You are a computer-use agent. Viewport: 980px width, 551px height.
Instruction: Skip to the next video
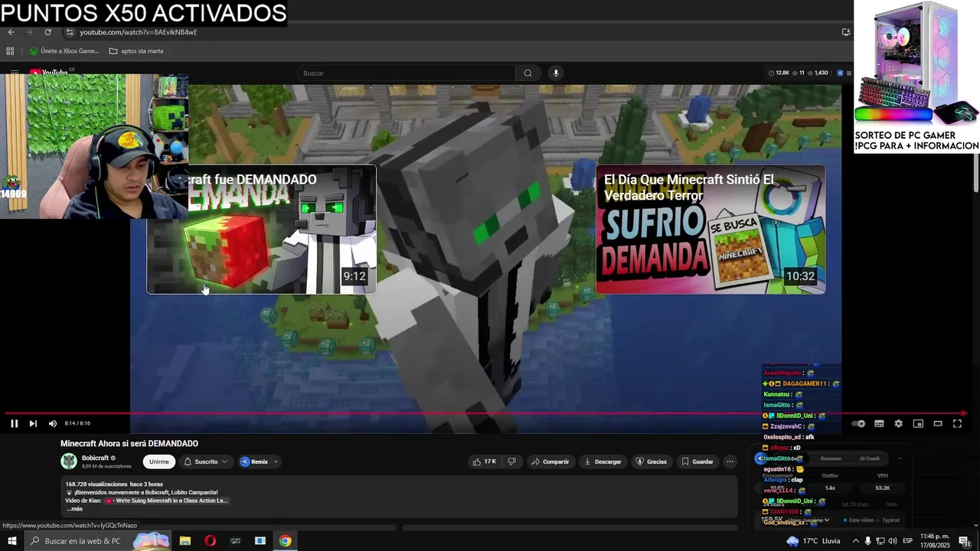(33, 423)
